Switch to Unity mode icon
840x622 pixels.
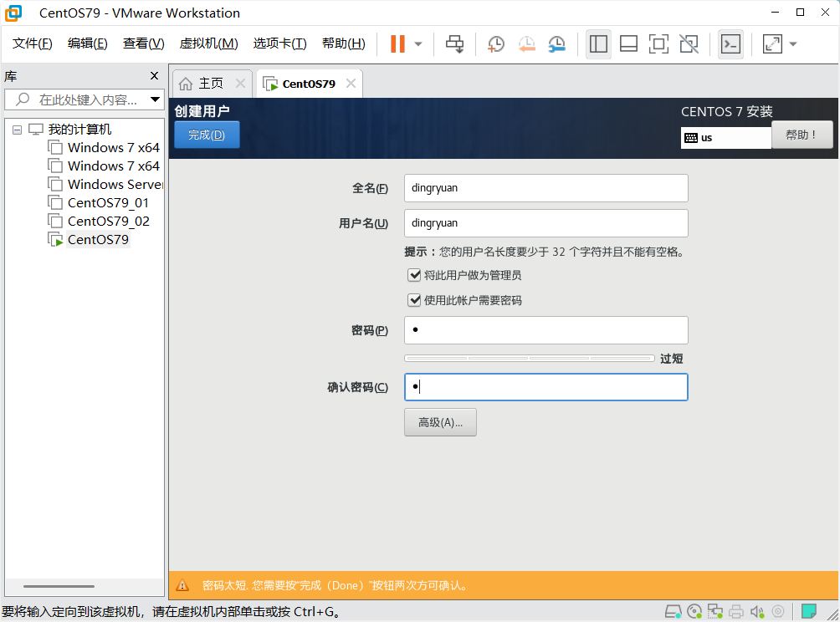(689, 44)
